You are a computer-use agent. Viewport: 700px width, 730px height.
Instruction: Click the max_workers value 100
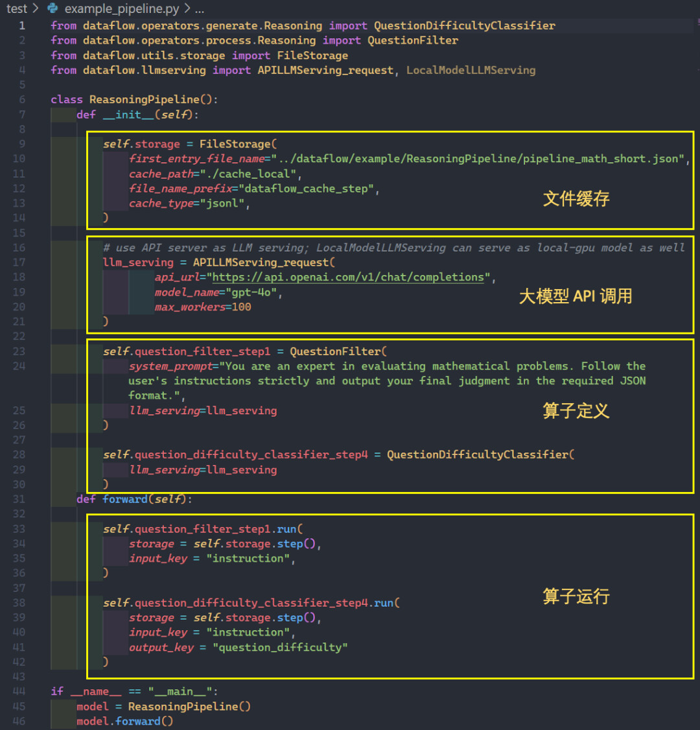click(x=241, y=307)
